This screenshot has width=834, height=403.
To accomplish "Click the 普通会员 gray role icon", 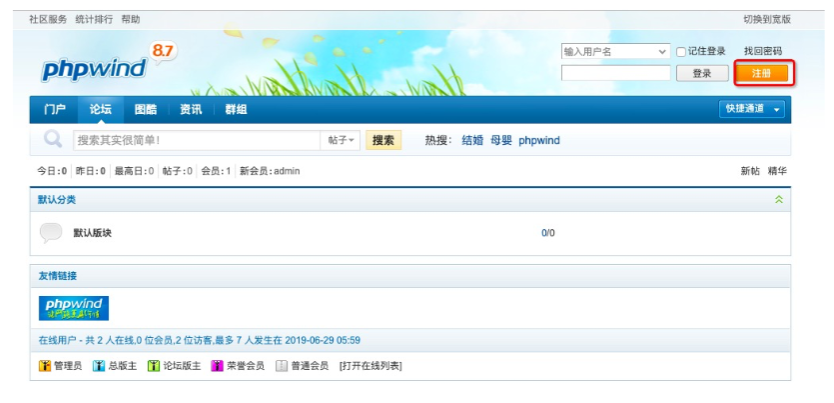I will (x=281, y=366).
